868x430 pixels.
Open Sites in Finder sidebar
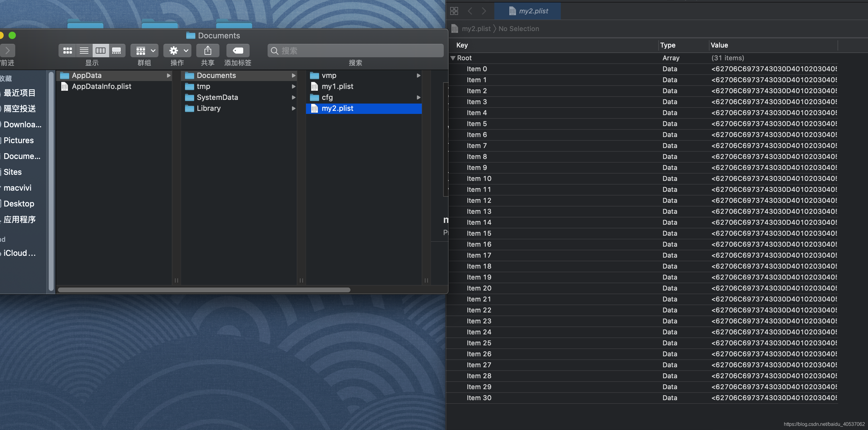[x=12, y=172]
